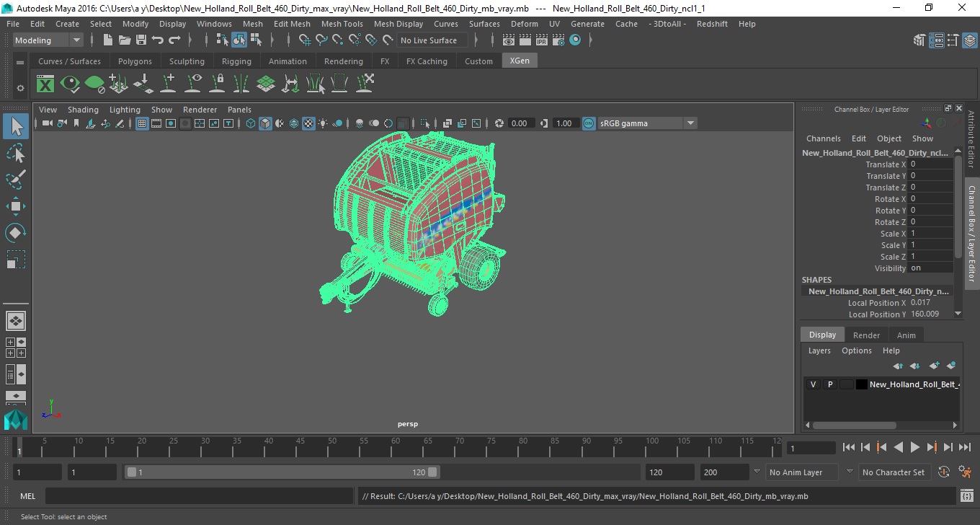Viewport: 980px width, 525px height.
Task: Open the XGen window shelf icon
Action: tap(45, 84)
